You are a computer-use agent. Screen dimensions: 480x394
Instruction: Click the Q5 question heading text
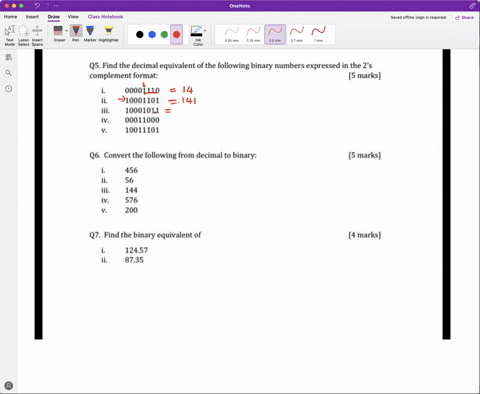[231, 70]
